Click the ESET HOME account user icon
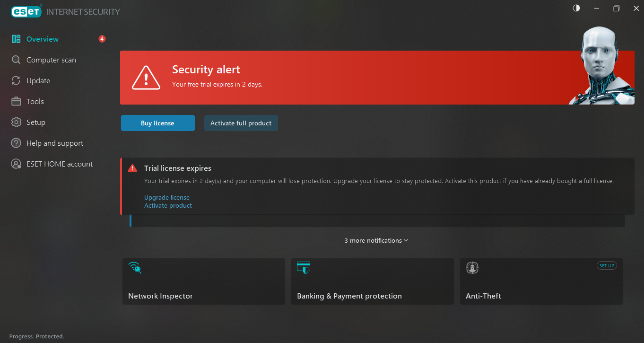Screen dimensions: 644x343 (x=16, y=164)
